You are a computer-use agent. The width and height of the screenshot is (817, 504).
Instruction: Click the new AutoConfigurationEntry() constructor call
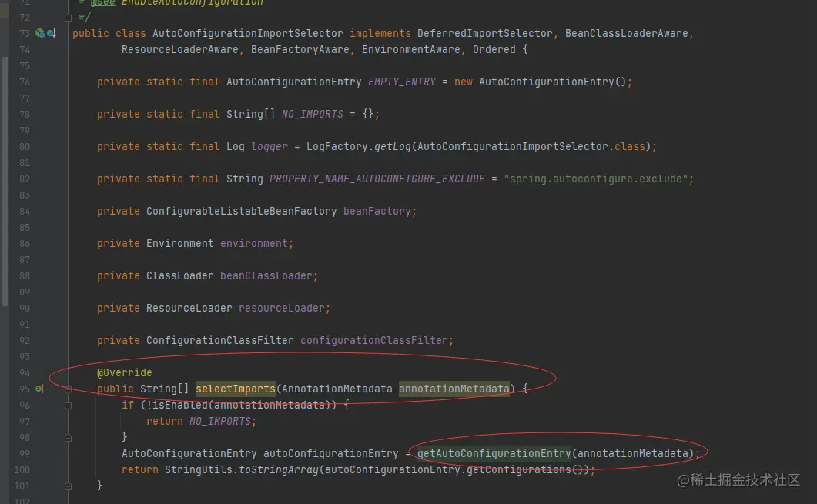(542, 82)
